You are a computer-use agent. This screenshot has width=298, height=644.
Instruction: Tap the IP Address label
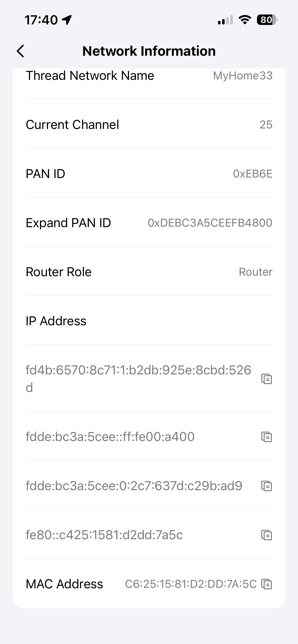coord(56,321)
